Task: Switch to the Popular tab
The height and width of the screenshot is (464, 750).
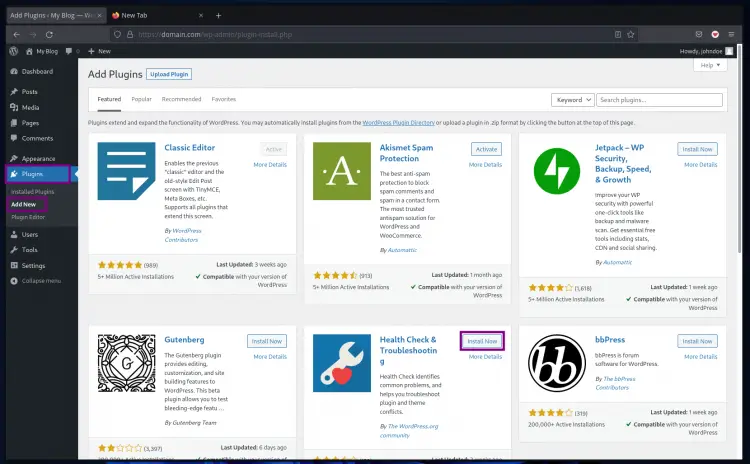Action: 141,99
